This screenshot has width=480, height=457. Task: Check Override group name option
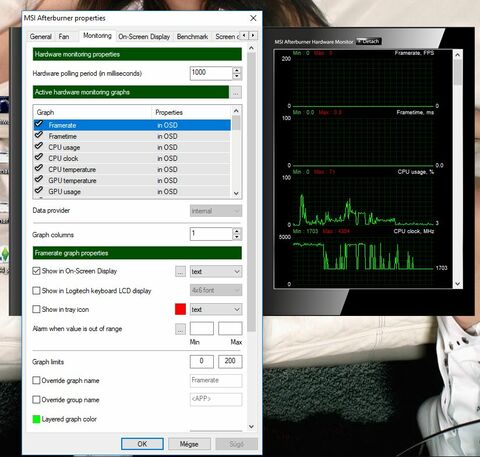tap(36, 400)
